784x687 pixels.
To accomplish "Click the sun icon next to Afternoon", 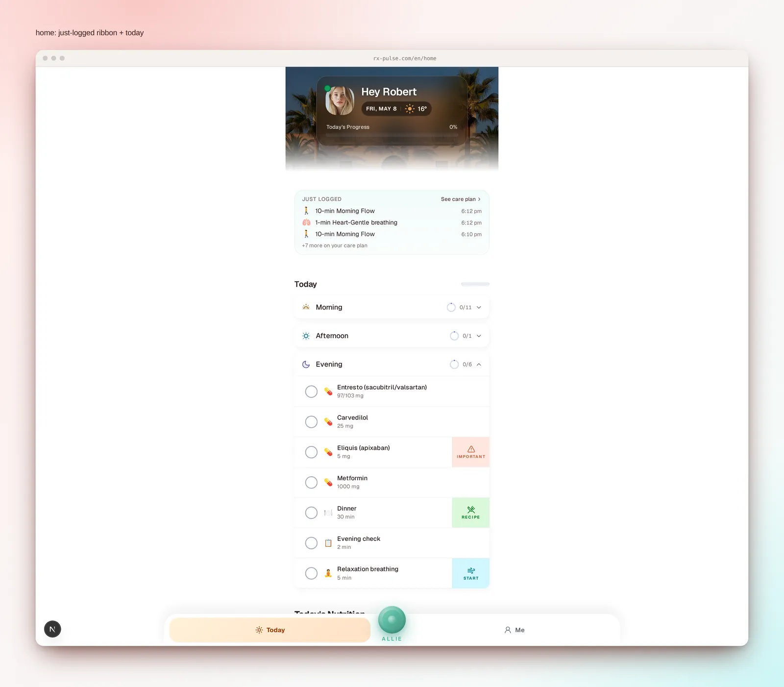I will pyautogui.click(x=306, y=336).
